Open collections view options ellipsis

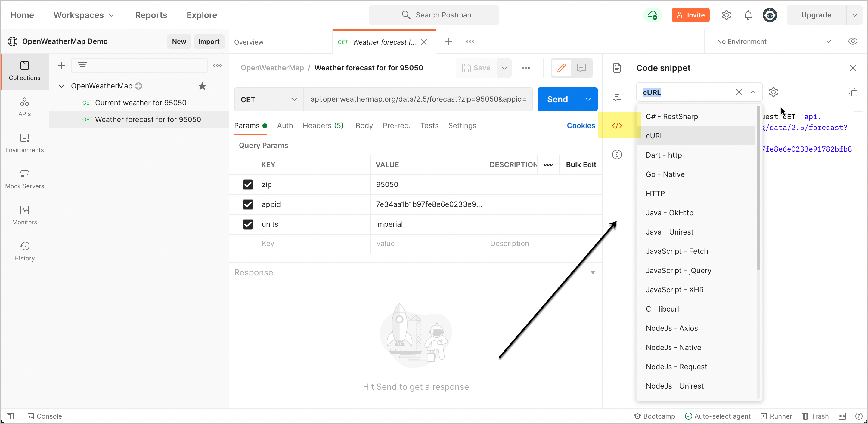click(217, 66)
